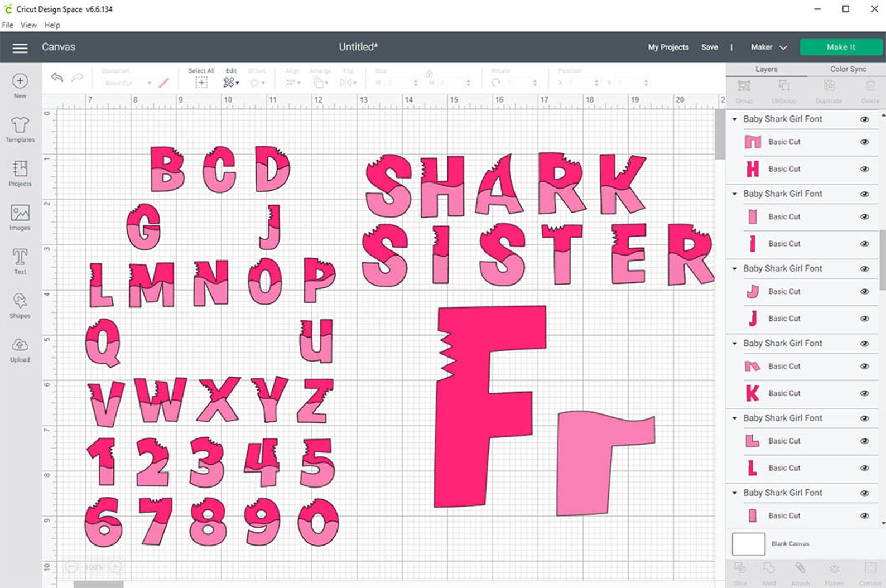Open the Arrange dropdown

click(x=320, y=83)
